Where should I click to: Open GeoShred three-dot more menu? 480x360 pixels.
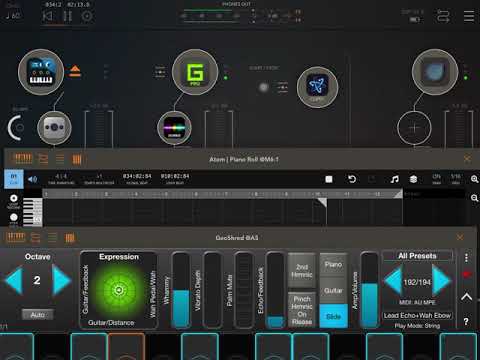tap(466, 257)
